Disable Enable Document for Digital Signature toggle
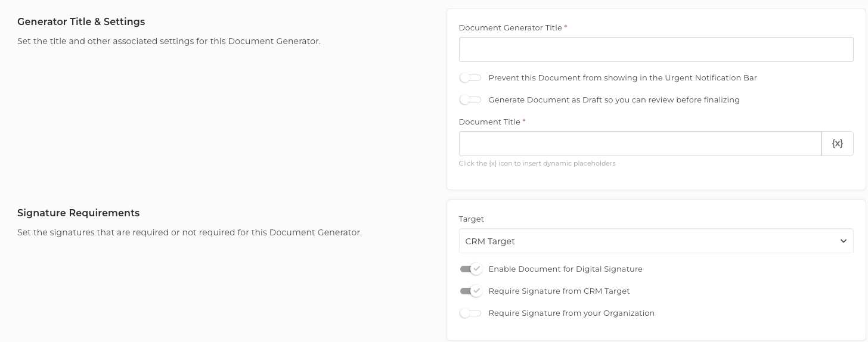This screenshot has height=342, width=868. [471, 269]
